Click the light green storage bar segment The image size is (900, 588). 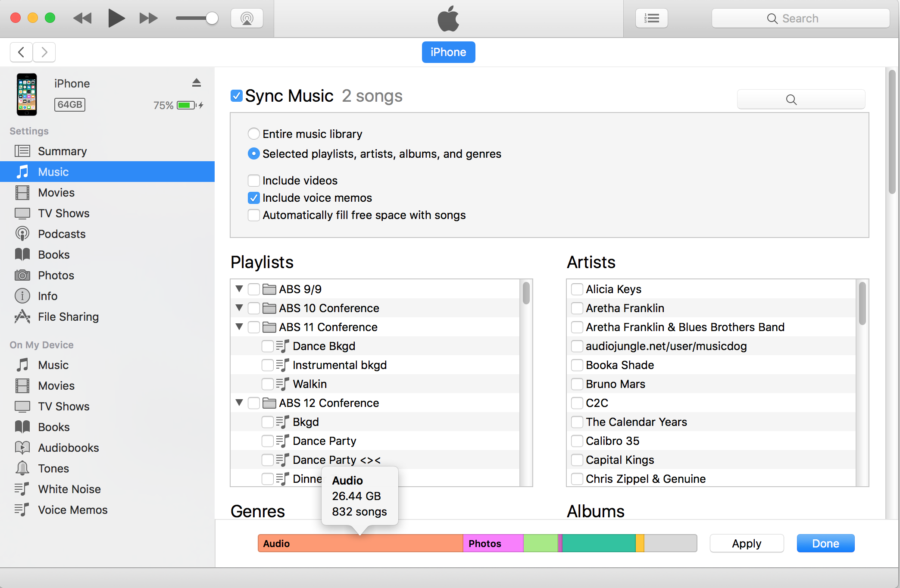[x=541, y=543]
